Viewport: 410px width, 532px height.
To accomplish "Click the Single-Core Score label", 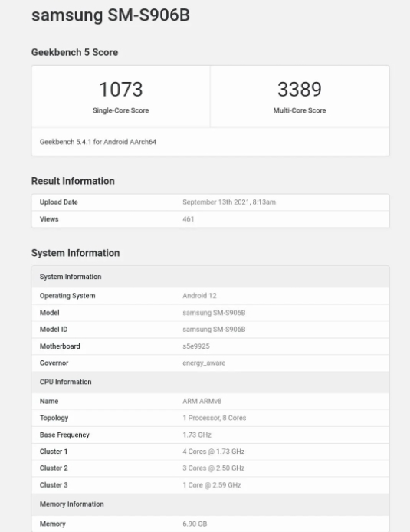I will coord(121,110).
